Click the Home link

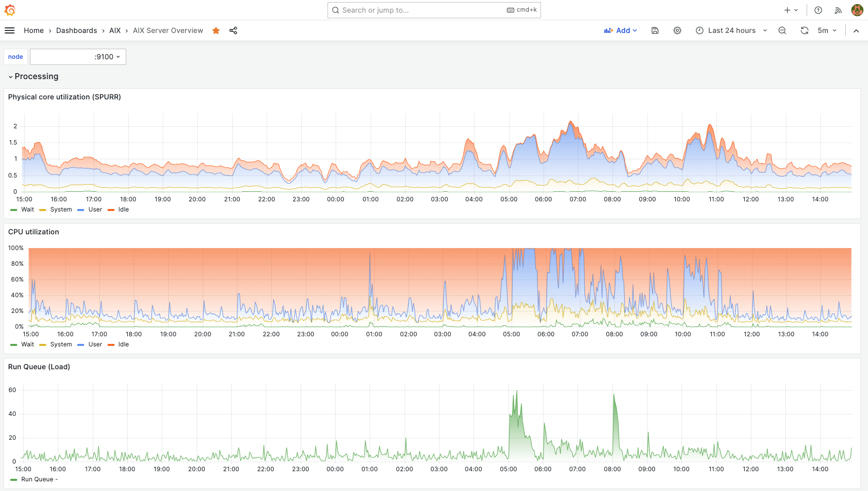pos(33,30)
